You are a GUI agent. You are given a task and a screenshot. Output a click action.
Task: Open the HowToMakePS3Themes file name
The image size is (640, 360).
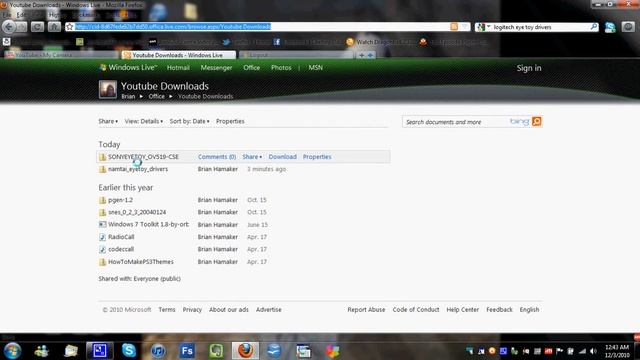[x=141, y=262]
